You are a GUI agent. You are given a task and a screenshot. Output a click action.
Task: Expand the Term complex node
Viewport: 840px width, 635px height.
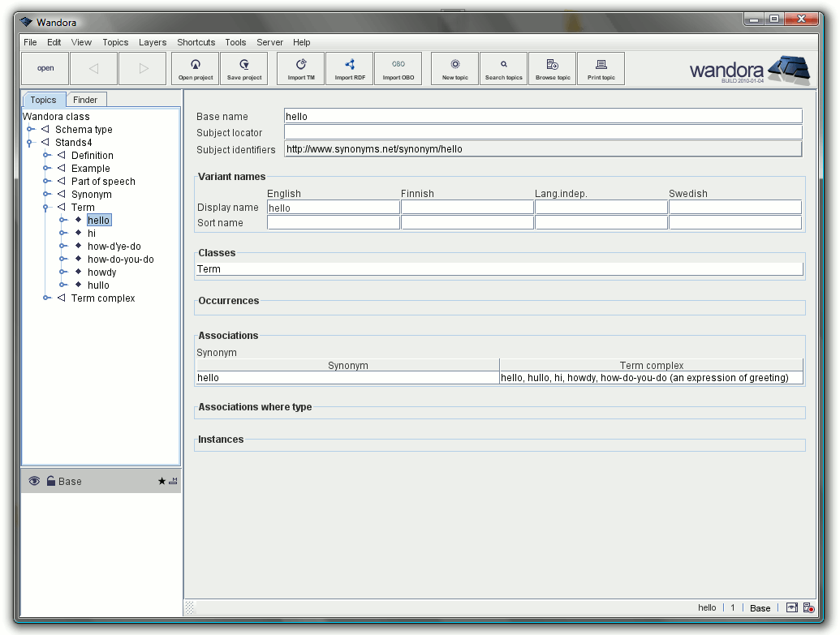point(46,298)
